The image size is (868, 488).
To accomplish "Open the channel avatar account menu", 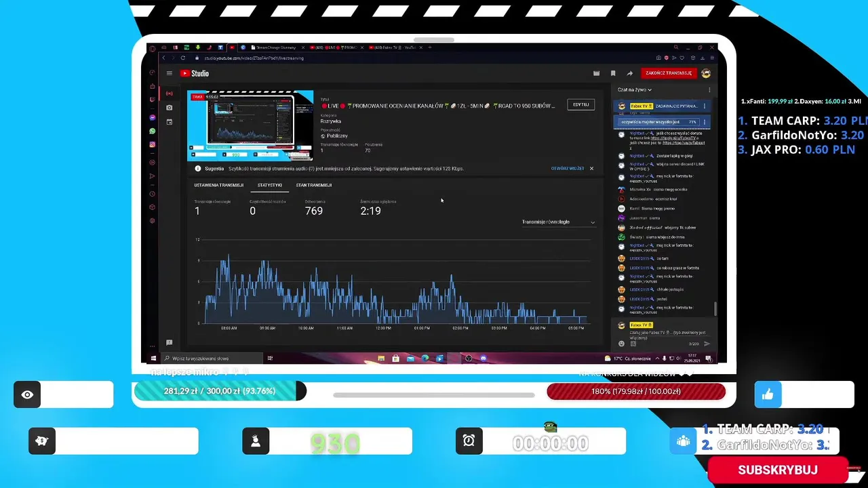I will pyautogui.click(x=706, y=73).
